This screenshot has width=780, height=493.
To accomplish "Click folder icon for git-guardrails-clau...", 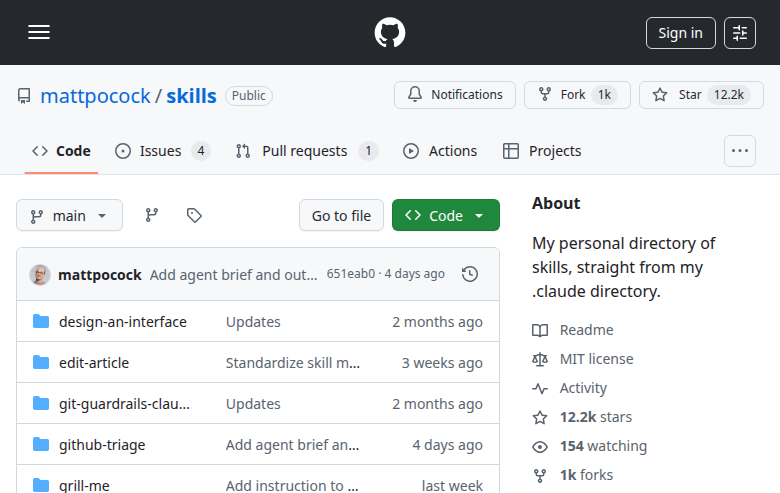I will pos(41,403).
